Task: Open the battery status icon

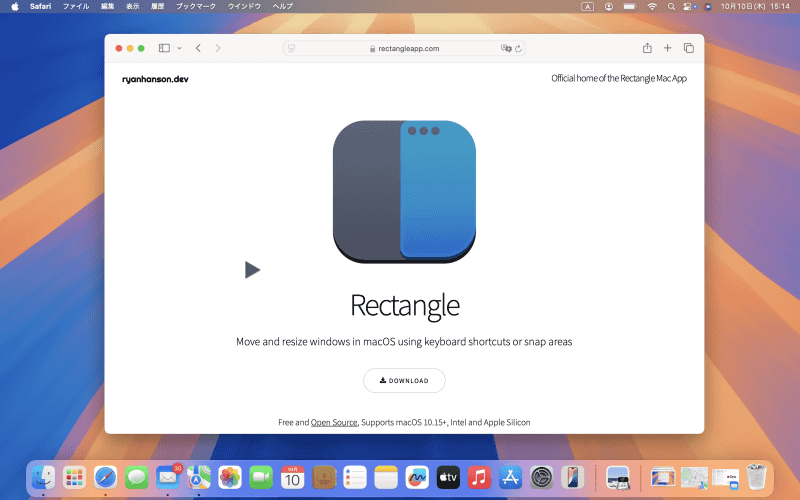Action: point(630,7)
